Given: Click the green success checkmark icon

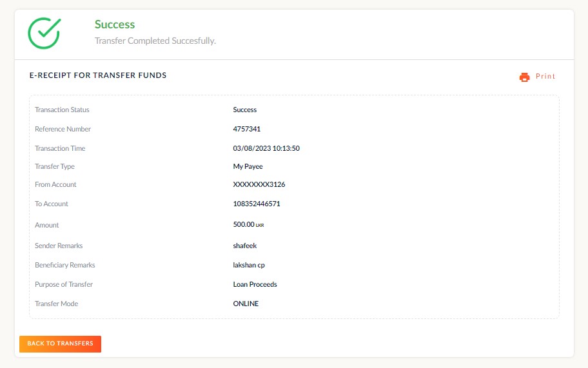Looking at the screenshot, I should 44,33.
